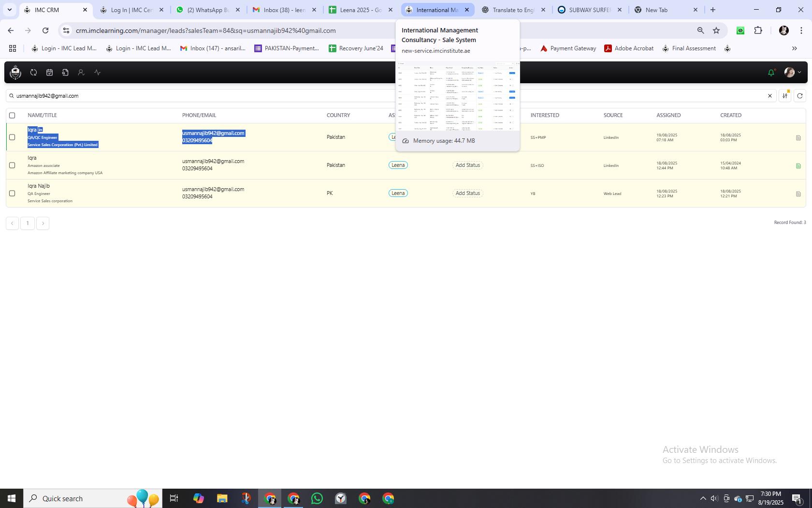Click the browser reload button
Image resolution: width=812 pixels, height=508 pixels.
(45, 30)
